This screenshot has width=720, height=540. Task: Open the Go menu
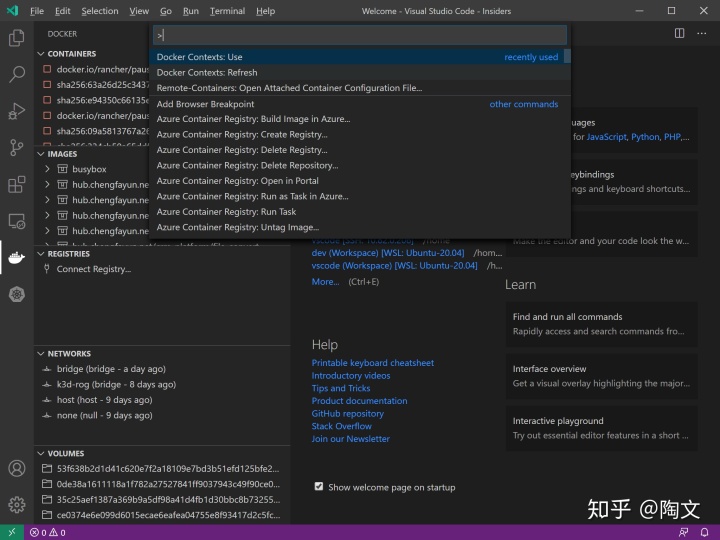coord(166,11)
